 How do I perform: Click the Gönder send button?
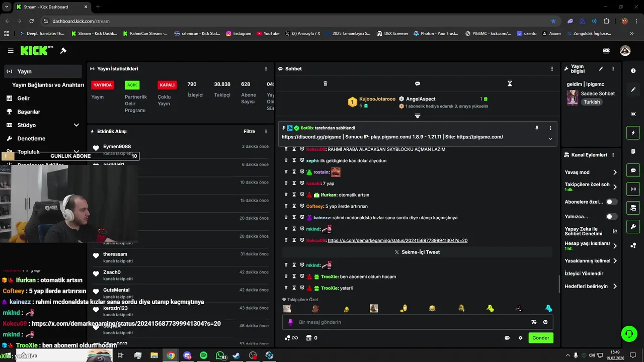541,338
